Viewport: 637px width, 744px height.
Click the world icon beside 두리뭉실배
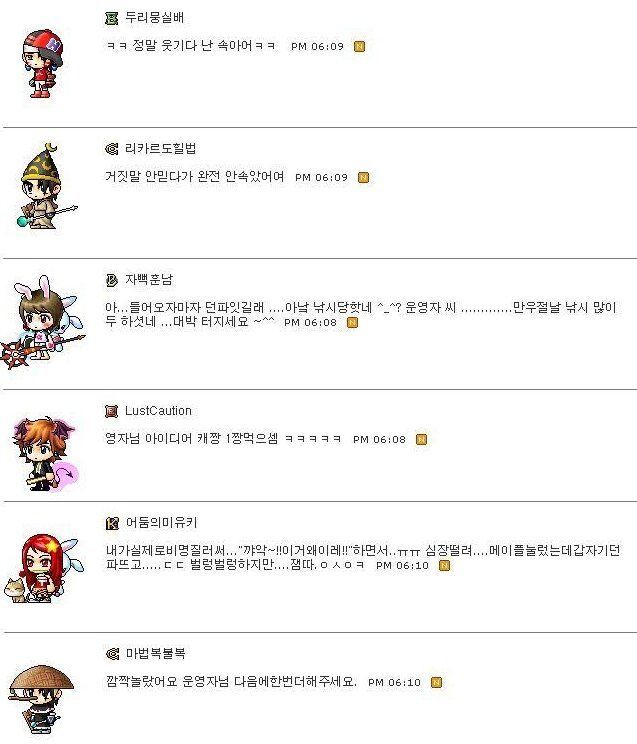[x=111, y=19]
